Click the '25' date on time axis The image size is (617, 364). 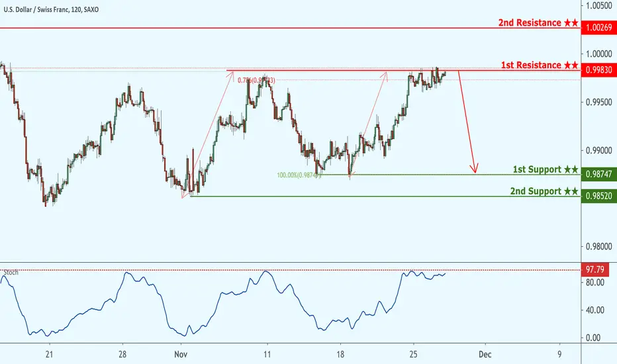(413, 355)
